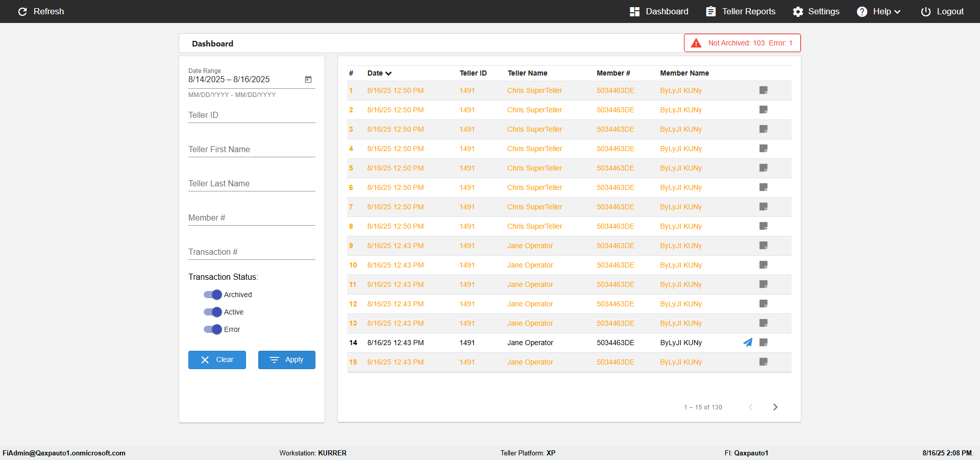Open Teller Reports from the navigation
Viewport: 980px width, 460px height.
click(741, 12)
